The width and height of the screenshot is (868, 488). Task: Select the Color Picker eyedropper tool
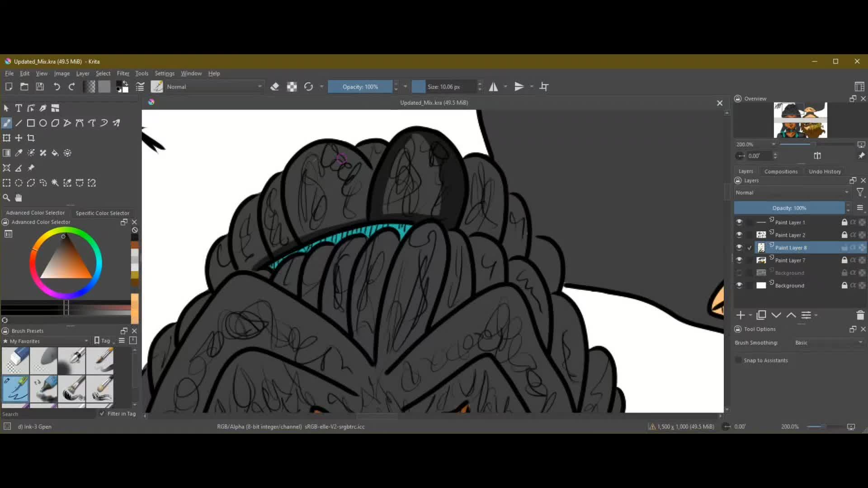[19, 153]
